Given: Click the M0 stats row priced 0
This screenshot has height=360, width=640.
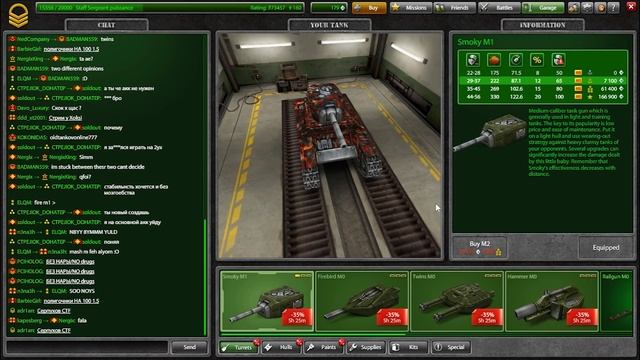Looking at the screenshot, I should pyautogui.click(x=542, y=73).
